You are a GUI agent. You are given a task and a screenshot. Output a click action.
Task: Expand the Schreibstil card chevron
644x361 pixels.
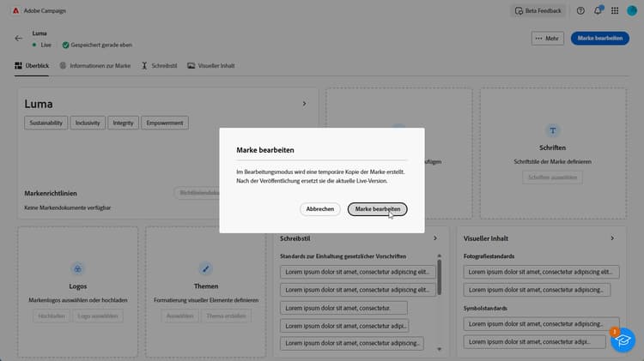pyautogui.click(x=435, y=238)
